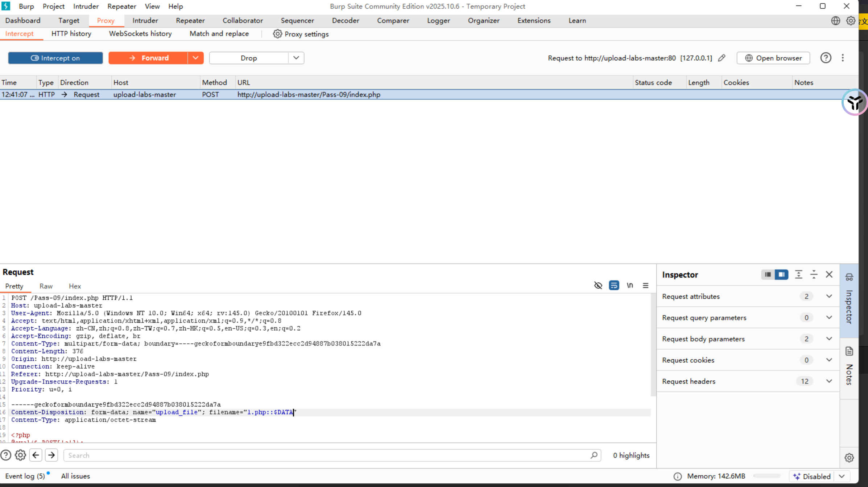
Task: Click the search magnifier in request search bar
Action: click(594, 455)
